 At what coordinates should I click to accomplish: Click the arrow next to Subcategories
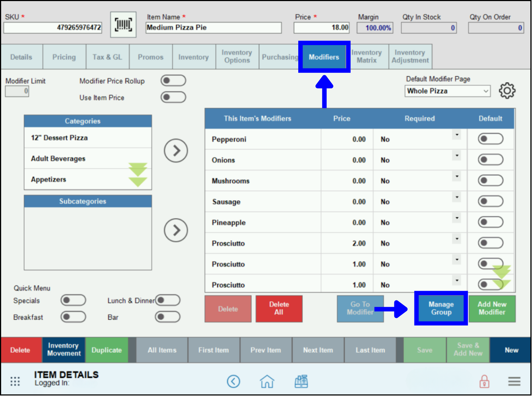pos(176,230)
